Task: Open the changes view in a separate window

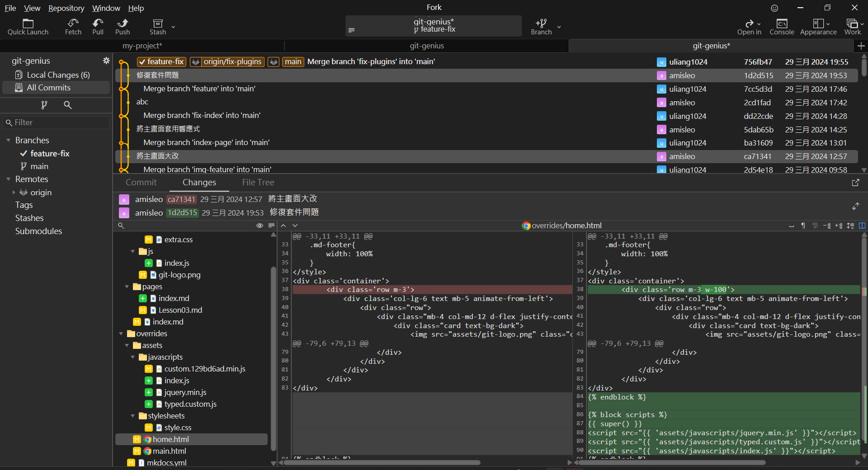Action: coord(855,183)
